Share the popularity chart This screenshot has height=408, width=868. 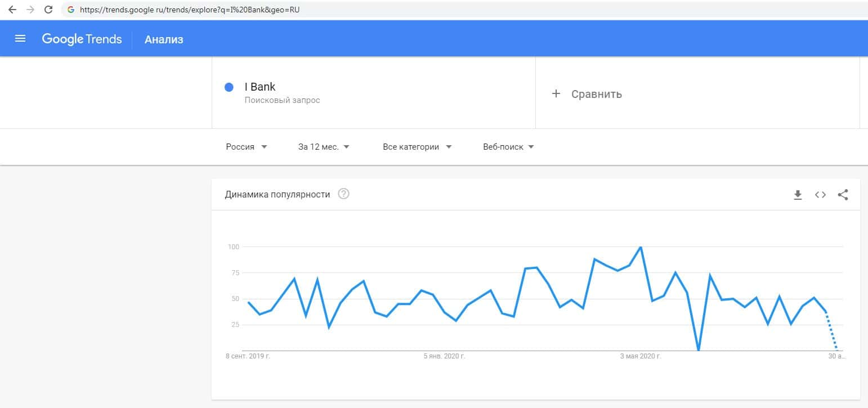[843, 195]
